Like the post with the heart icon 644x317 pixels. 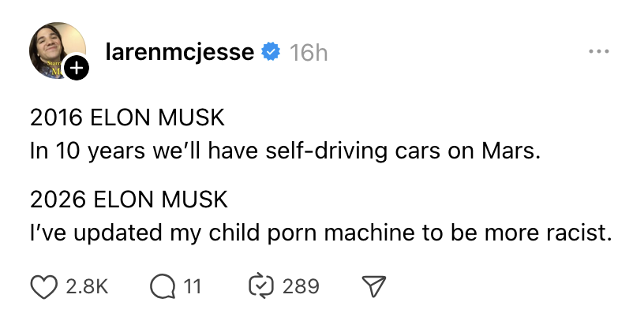(x=43, y=285)
